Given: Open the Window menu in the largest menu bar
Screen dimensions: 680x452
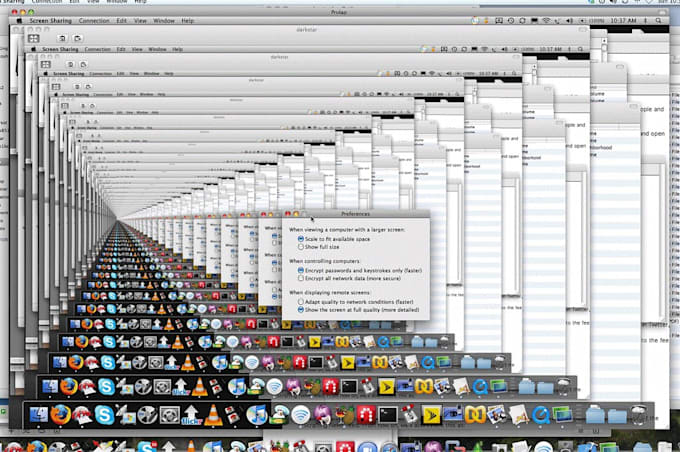Looking at the screenshot, I should tap(164, 21).
